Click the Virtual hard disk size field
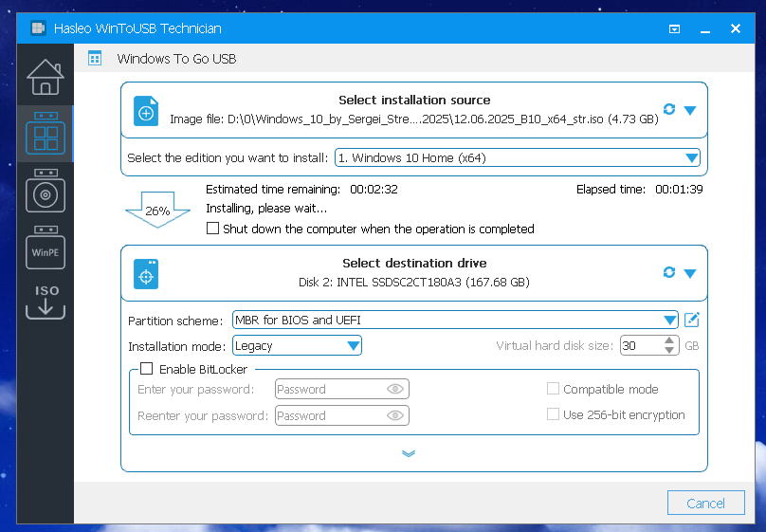Image resolution: width=766 pixels, height=532 pixels. [640, 346]
